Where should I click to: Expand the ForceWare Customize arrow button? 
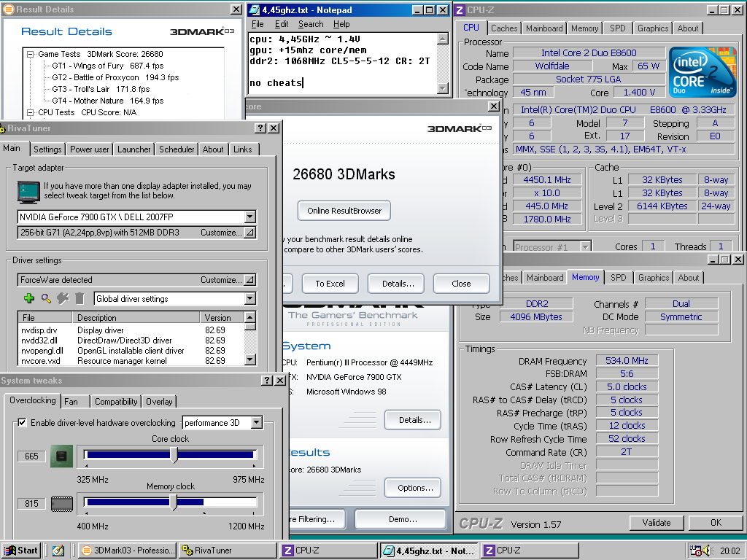[x=249, y=280]
